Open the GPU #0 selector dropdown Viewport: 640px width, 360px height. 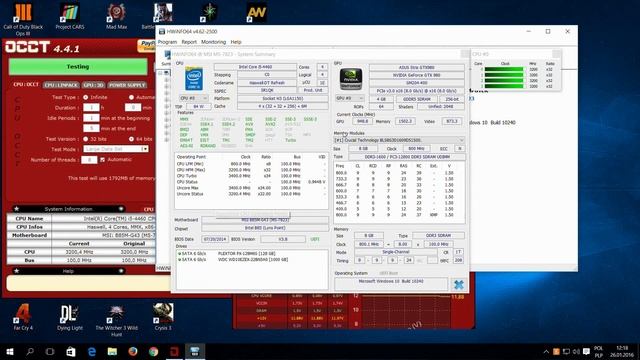point(350,98)
